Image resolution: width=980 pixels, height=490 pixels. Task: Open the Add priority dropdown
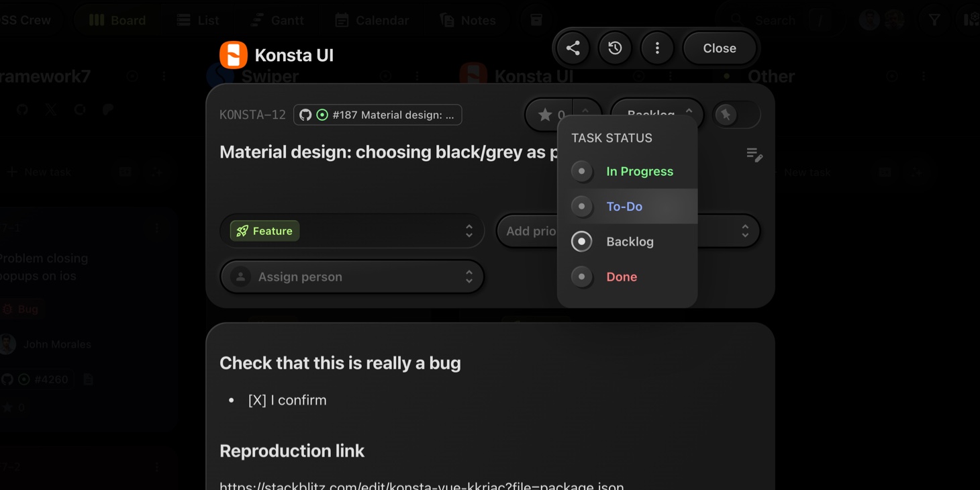[528, 231]
